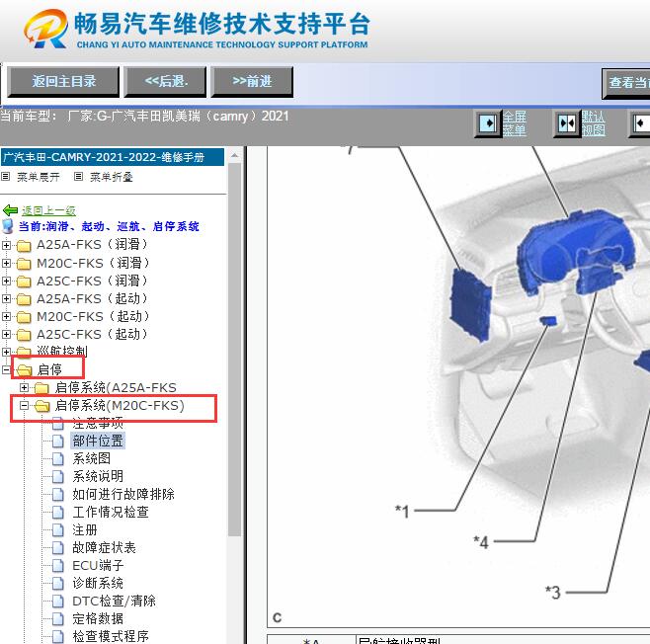Open the 检查模式程序 page
This screenshot has height=644, width=650.
point(111,636)
